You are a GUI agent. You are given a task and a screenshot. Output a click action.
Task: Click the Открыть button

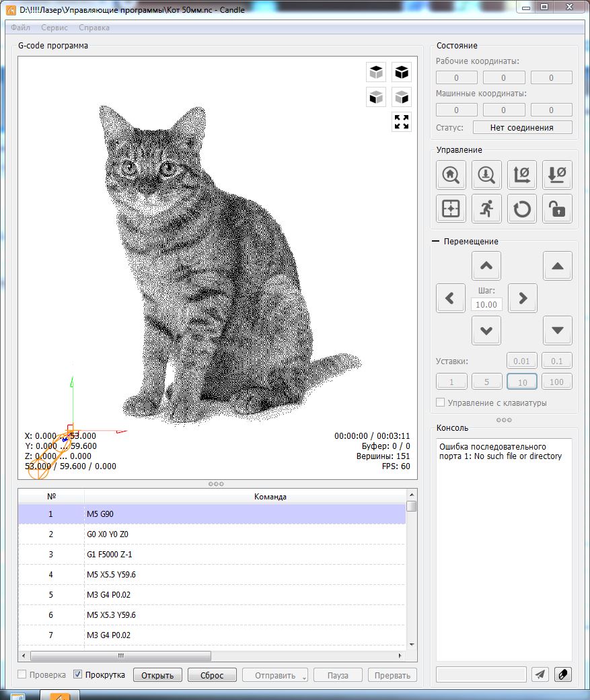point(157,675)
